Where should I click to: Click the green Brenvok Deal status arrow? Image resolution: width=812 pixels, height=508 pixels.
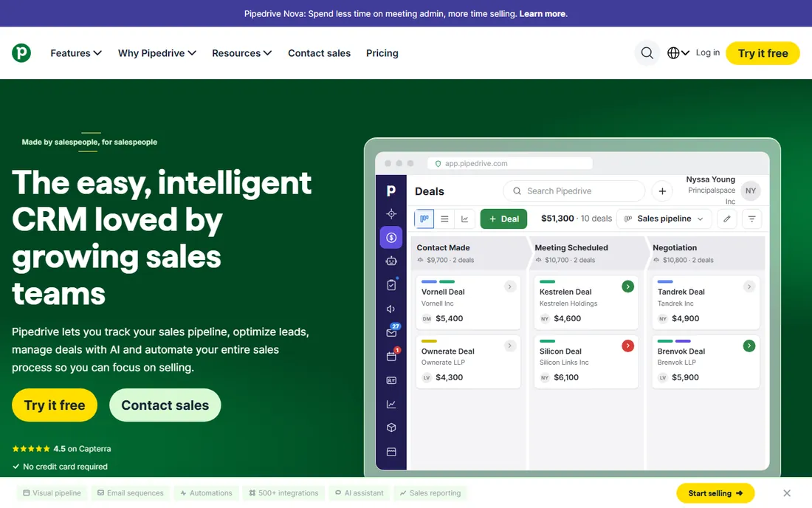749,346
